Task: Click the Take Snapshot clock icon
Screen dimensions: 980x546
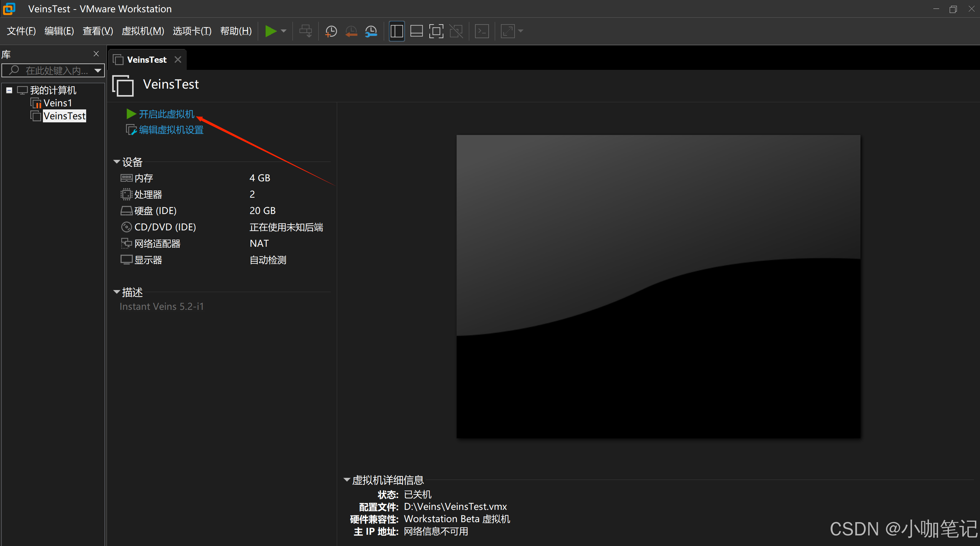Action: [x=331, y=31]
